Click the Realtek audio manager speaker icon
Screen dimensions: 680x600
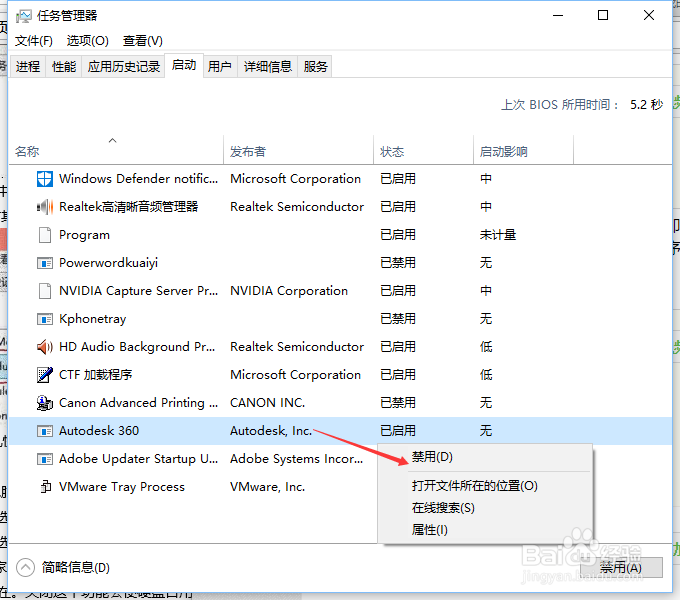pos(45,207)
